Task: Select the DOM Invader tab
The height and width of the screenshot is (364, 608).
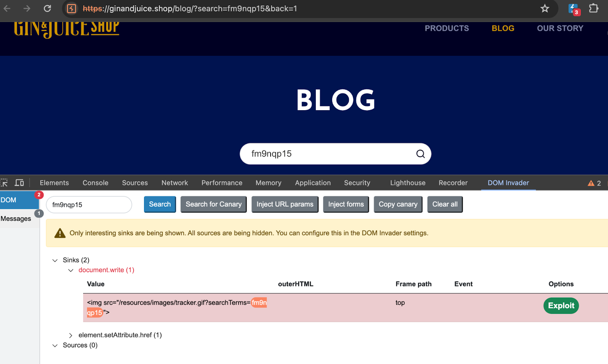Action: point(508,183)
